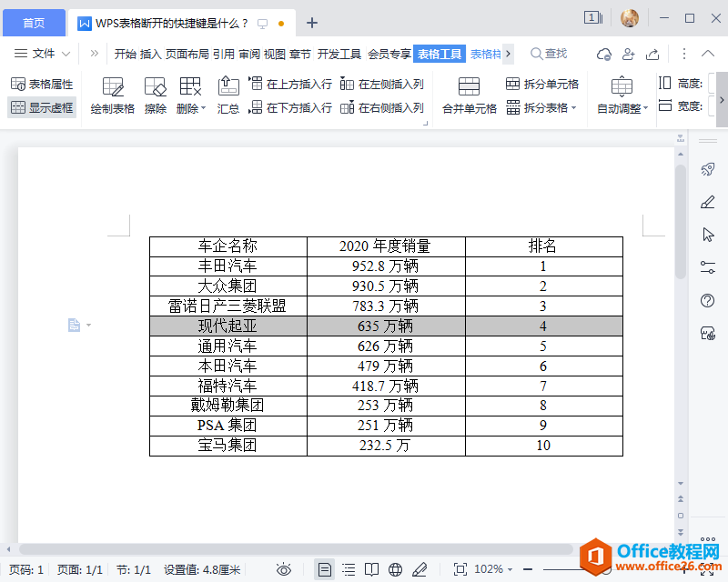Viewport: 728px width, 582px height.
Task: Click the cloud sync icon
Action: (603, 55)
